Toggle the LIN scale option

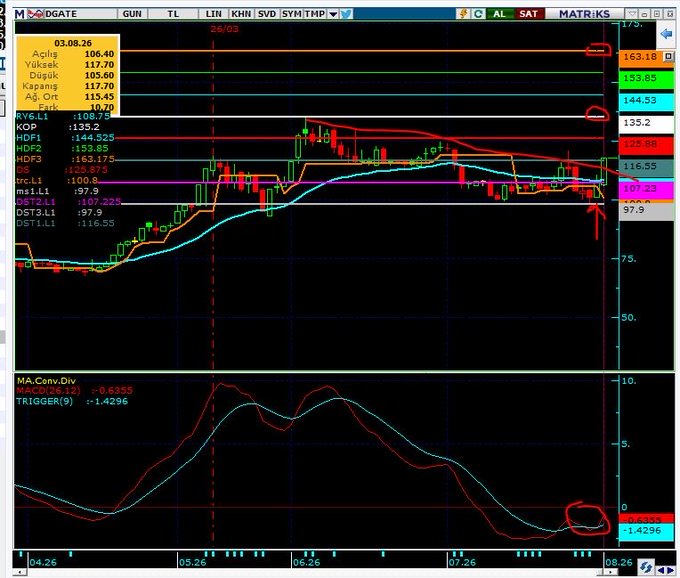coord(213,14)
